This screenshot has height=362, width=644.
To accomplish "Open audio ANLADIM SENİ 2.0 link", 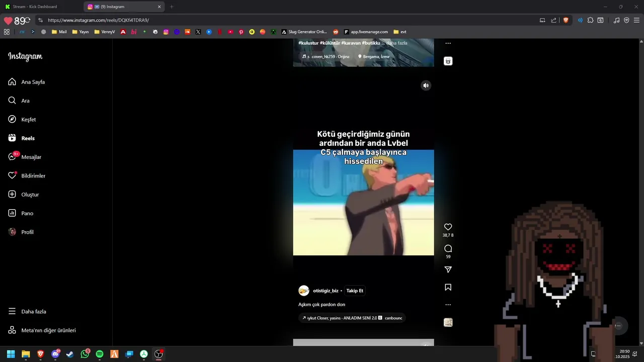I will tap(352, 318).
